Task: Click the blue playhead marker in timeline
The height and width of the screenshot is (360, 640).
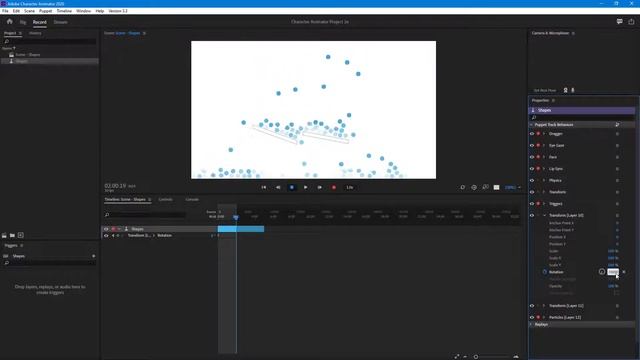Action: pos(236,217)
